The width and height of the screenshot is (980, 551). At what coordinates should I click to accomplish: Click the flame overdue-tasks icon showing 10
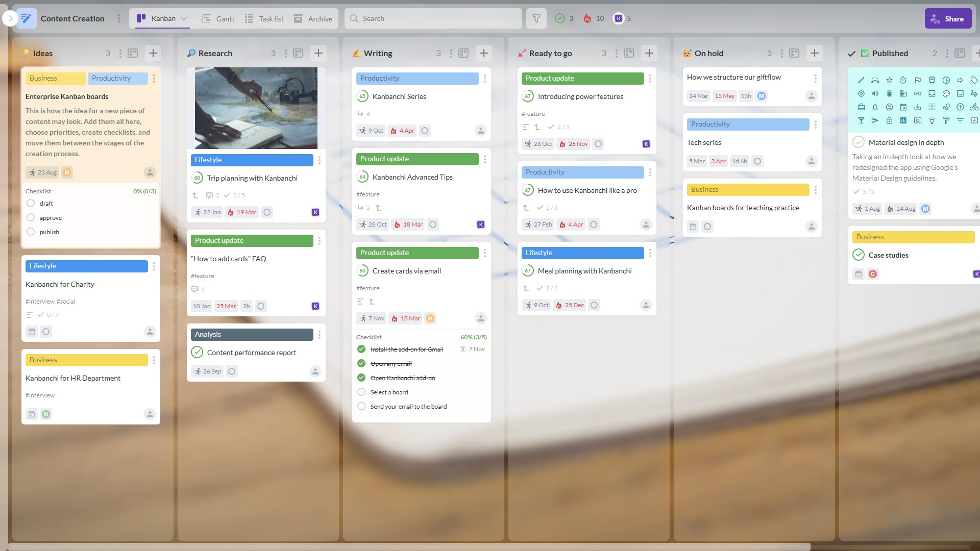588,18
